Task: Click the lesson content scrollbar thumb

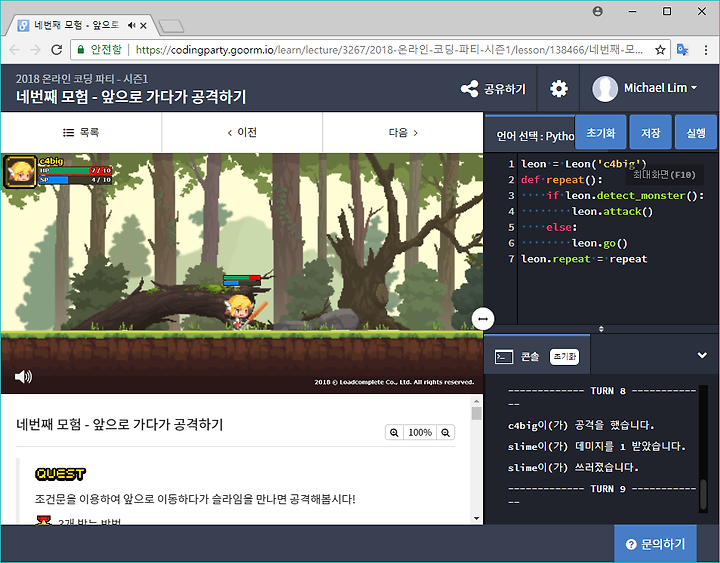Action: point(476,413)
